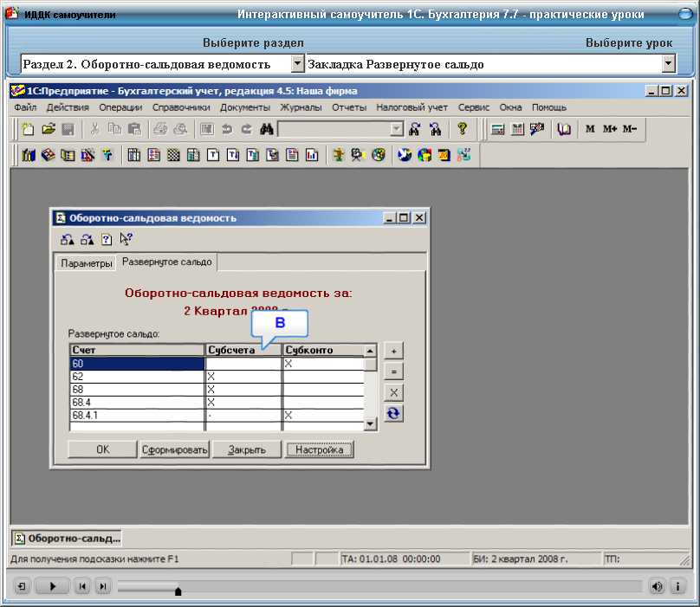
Task: Click the Undo arrow icon
Action: click(x=227, y=129)
